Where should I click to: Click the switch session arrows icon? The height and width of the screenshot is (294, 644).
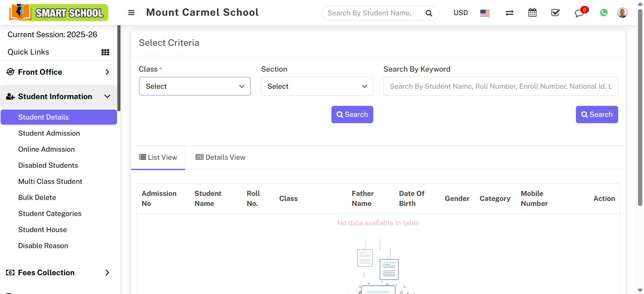[x=509, y=13]
